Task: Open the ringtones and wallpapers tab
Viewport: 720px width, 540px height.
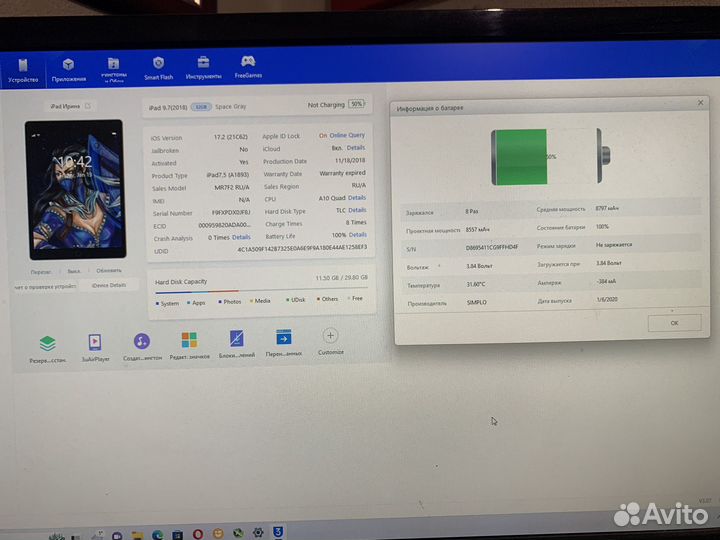Action: [x=113, y=70]
